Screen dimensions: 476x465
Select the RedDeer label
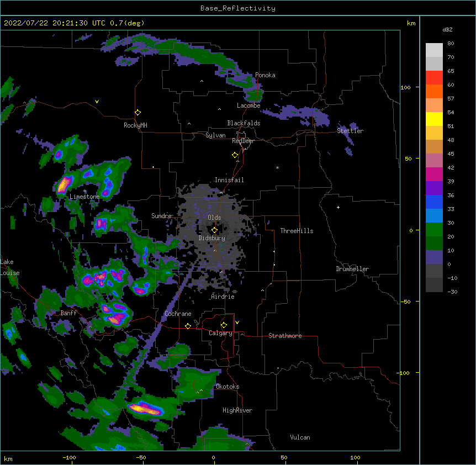pyautogui.click(x=243, y=141)
